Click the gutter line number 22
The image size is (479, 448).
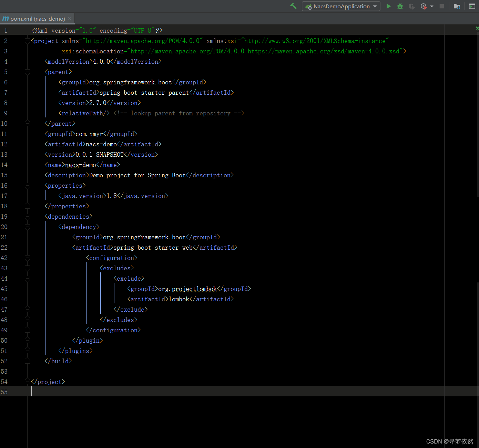(x=4, y=248)
